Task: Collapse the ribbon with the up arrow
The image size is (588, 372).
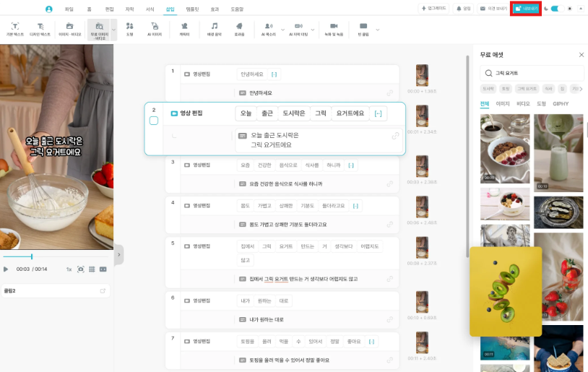Action: (581, 9)
